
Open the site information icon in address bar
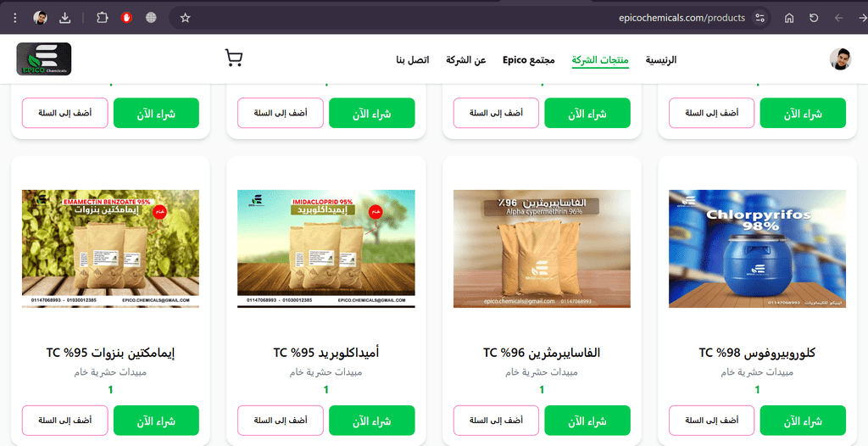tap(760, 18)
